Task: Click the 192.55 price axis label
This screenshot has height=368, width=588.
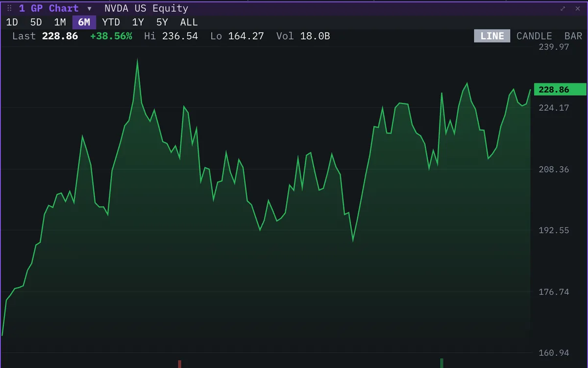Action: [x=554, y=230]
